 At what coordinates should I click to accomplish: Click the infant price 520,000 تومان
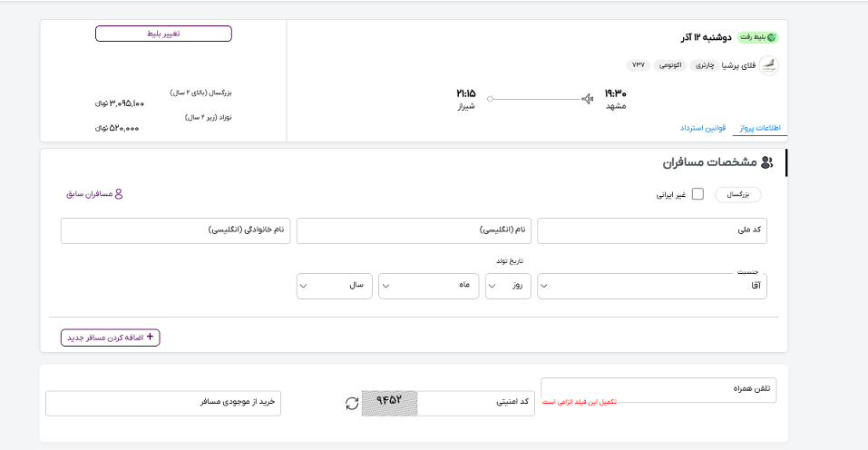pyautogui.click(x=117, y=129)
